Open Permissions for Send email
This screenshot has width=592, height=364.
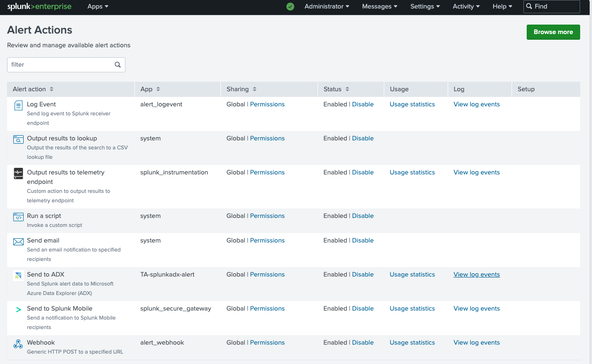tap(267, 241)
